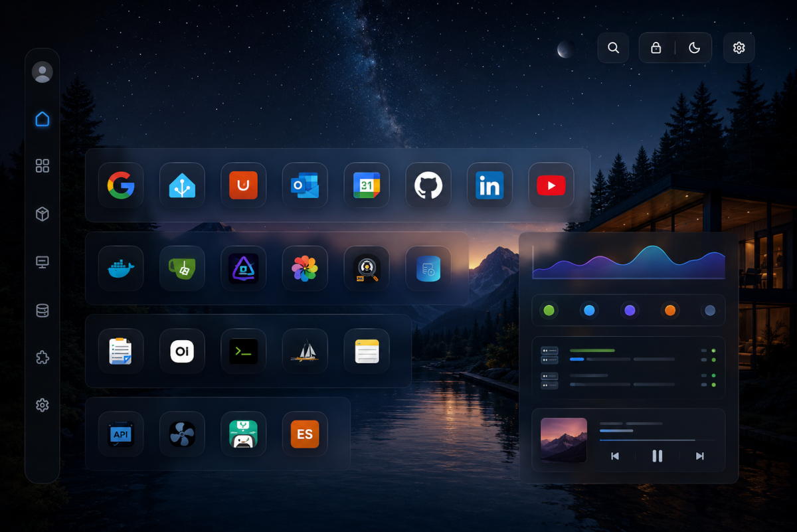
Task: Launch the API app tile
Action: [121, 434]
